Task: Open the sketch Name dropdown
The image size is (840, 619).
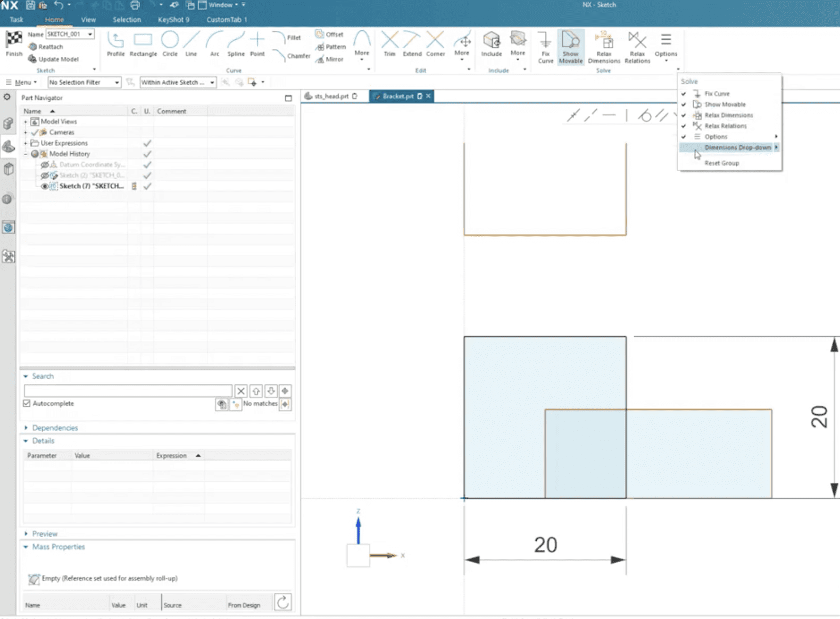Action: 90,34
